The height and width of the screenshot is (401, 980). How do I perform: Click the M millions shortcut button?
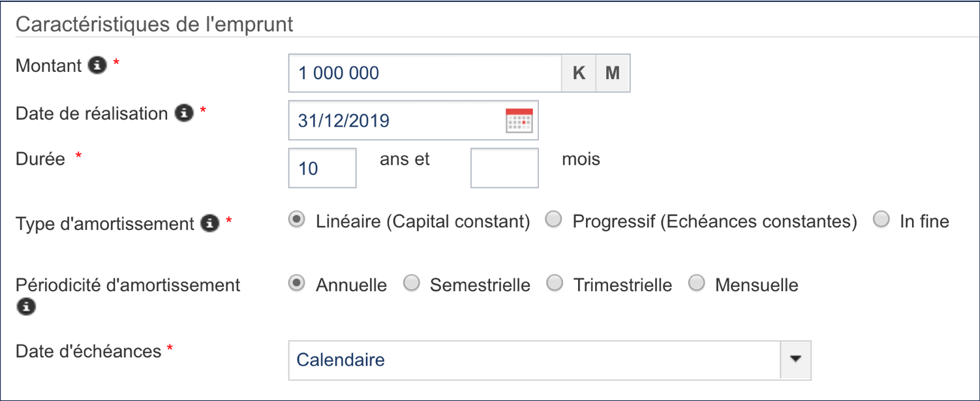click(x=612, y=72)
